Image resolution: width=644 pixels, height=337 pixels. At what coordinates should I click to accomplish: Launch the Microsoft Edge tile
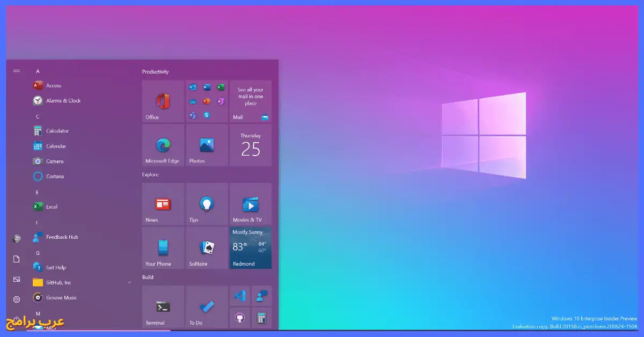(163, 145)
